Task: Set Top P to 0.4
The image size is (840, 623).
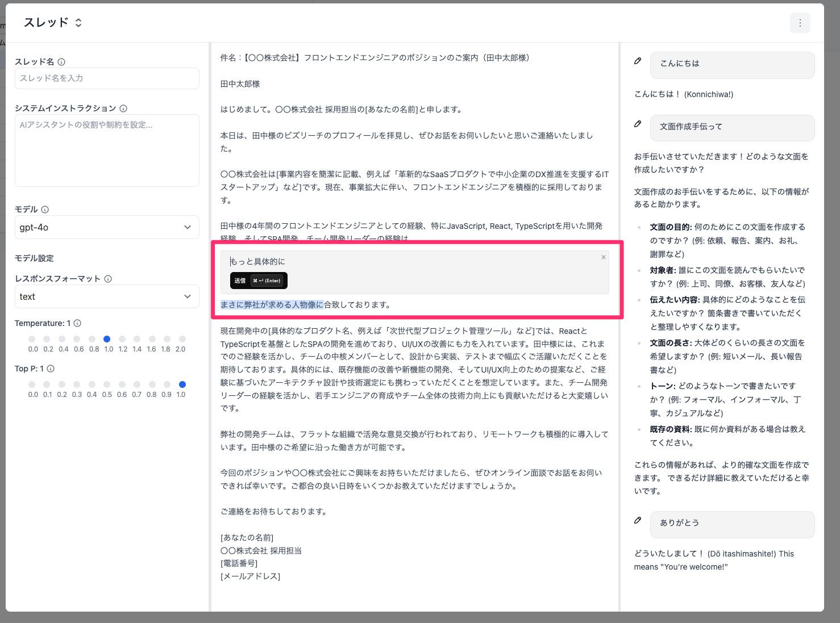Action: (x=92, y=384)
